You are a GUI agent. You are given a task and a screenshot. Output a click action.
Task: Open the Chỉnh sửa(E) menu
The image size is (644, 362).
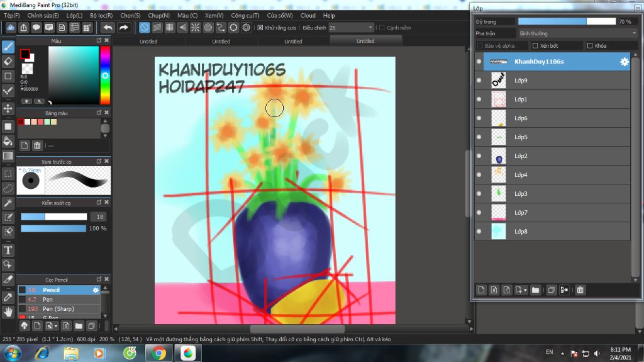coord(43,16)
